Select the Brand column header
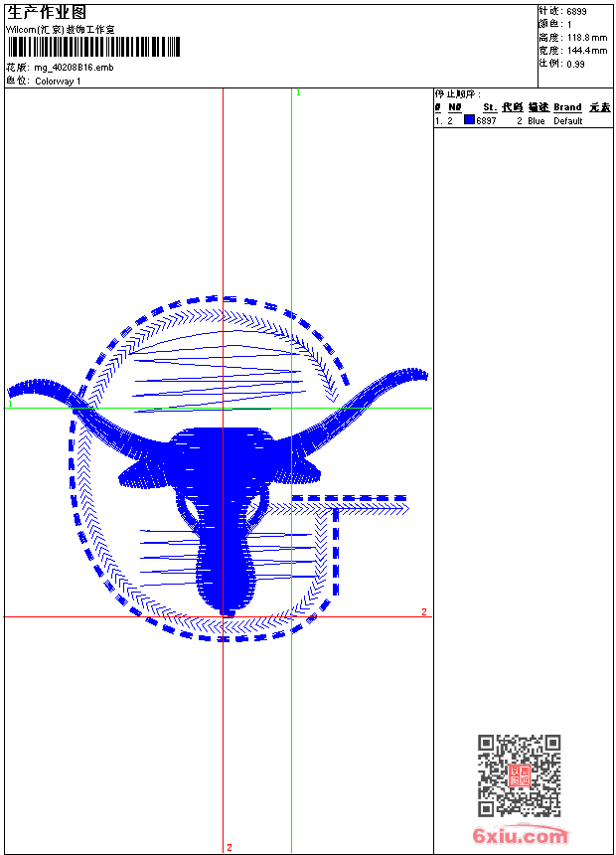The height and width of the screenshot is (855, 616). [567, 107]
